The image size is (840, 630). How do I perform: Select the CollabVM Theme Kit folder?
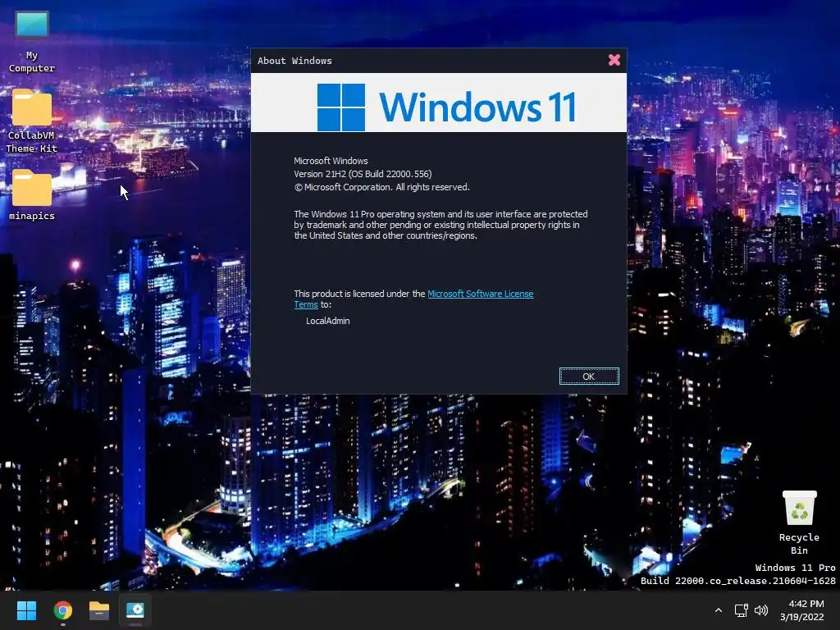click(x=32, y=121)
